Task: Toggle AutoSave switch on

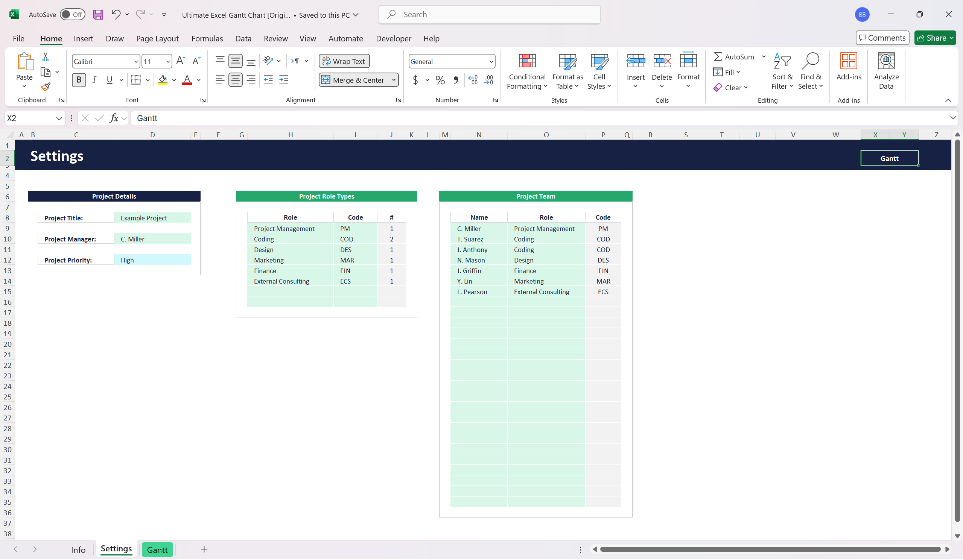Action: tap(73, 15)
